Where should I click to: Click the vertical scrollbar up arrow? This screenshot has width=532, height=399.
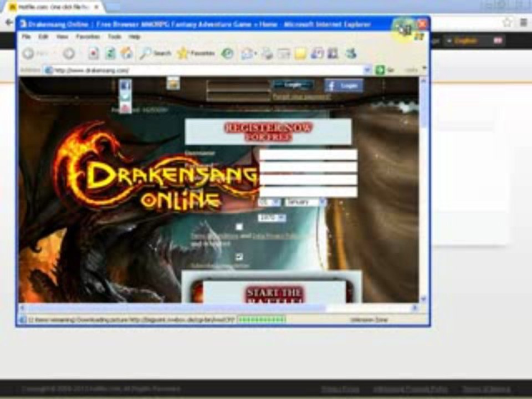point(423,81)
